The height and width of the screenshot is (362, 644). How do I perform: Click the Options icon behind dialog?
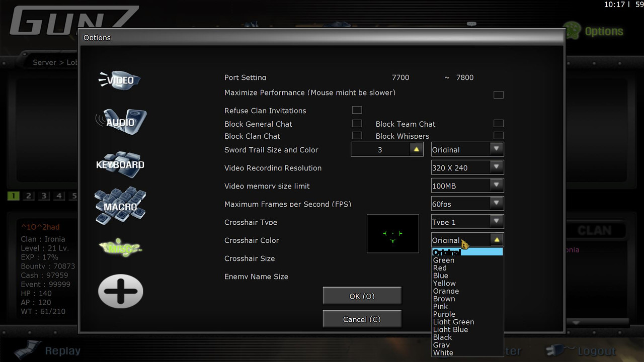pos(572,31)
